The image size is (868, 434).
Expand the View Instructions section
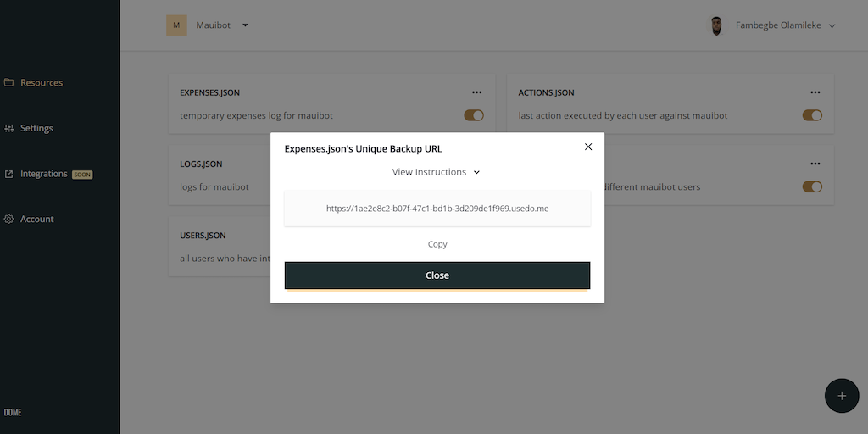point(437,172)
